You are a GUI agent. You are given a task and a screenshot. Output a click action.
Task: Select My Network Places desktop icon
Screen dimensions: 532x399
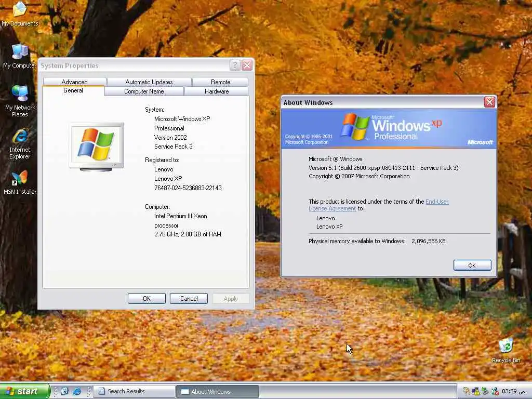pyautogui.click(x=20, y=101)
